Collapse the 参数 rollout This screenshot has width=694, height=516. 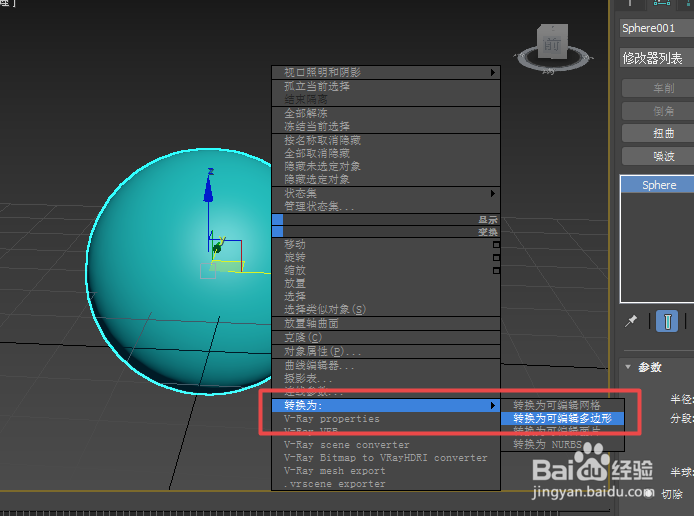pos(628,367)
